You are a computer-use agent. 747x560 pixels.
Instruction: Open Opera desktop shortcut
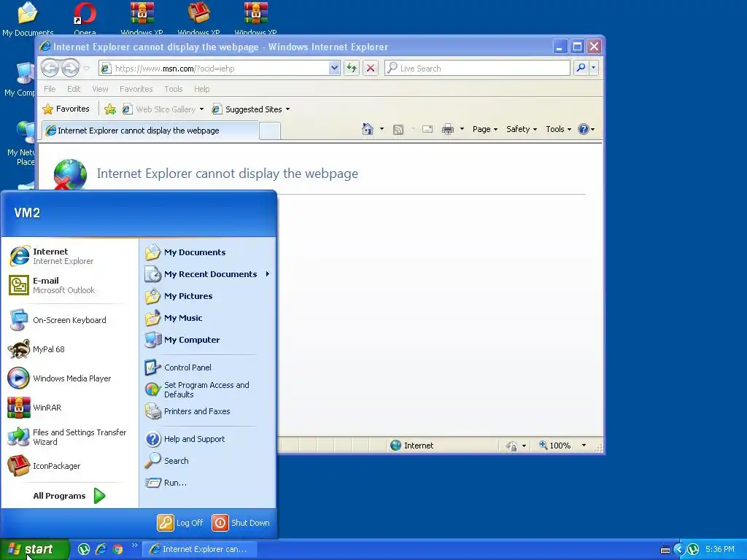pos(85,19)
